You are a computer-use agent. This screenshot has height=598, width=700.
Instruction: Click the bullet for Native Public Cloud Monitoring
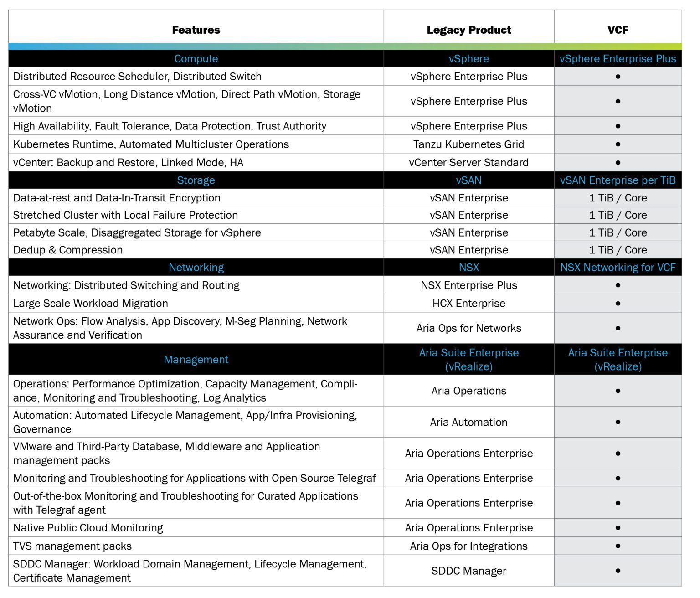click(x=618, y=528)
